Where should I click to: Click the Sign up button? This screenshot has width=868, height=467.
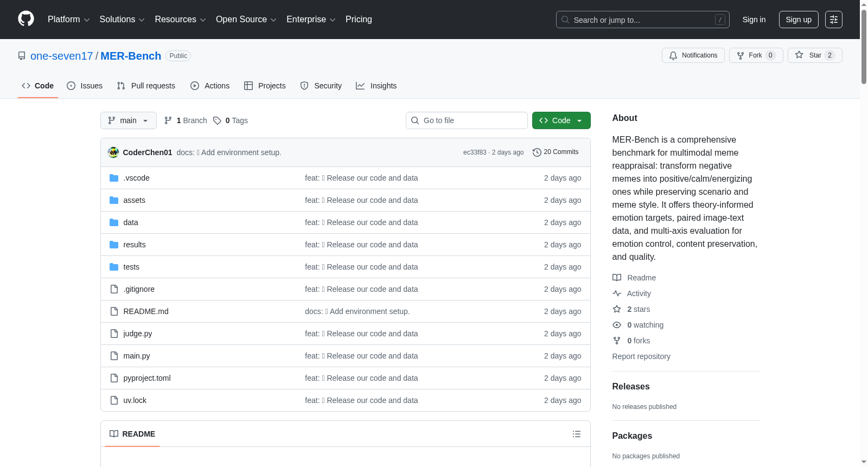799,20
